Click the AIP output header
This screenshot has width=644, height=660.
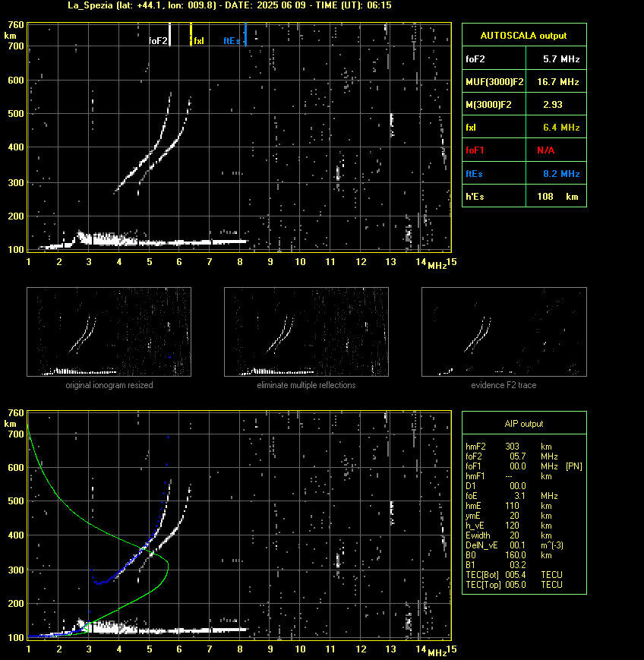pyautogui.click(x=524, y=424)
